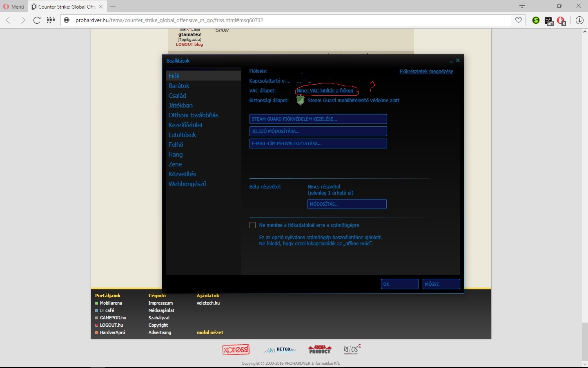Click page scrollbar up arrow
The image size is (588, 368).
click(x=584, y=31)
